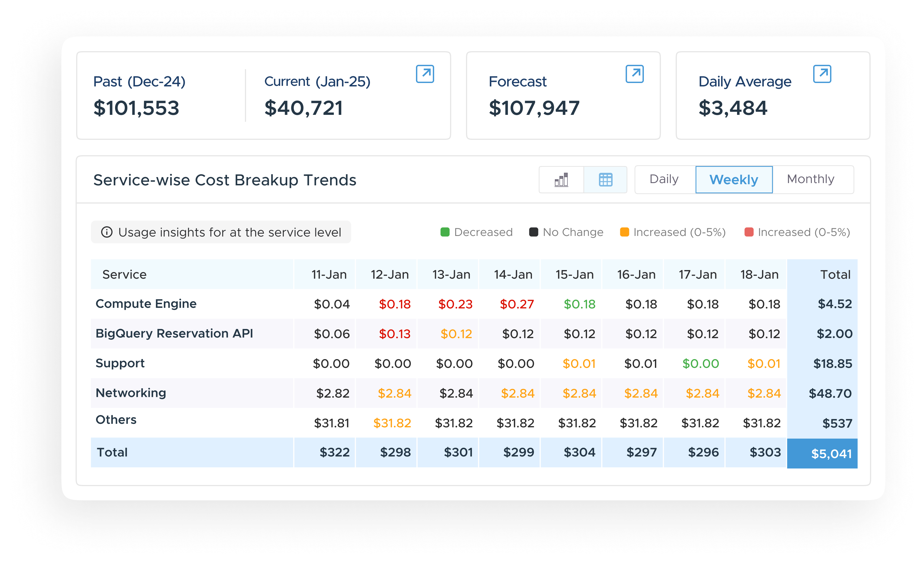Click the Networking service row label
The image size is (924, 564).
130,393
